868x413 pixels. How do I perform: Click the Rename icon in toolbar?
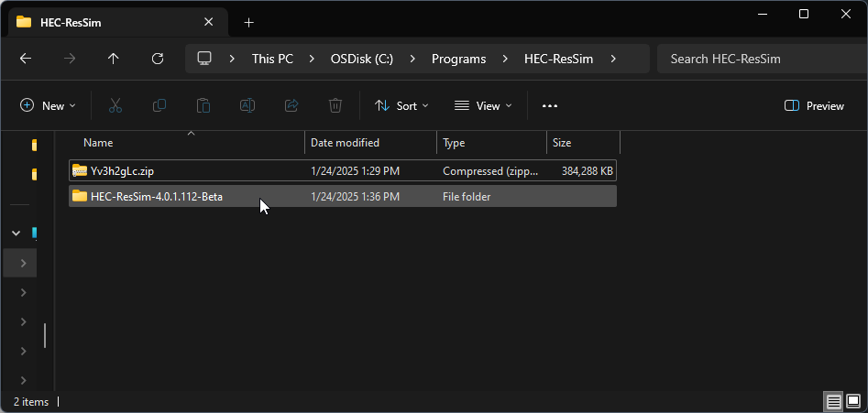[247, 105]
